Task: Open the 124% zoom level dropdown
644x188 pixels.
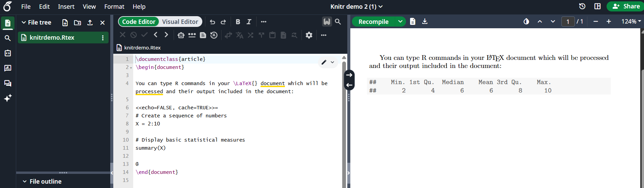Action: coord(631,22)
